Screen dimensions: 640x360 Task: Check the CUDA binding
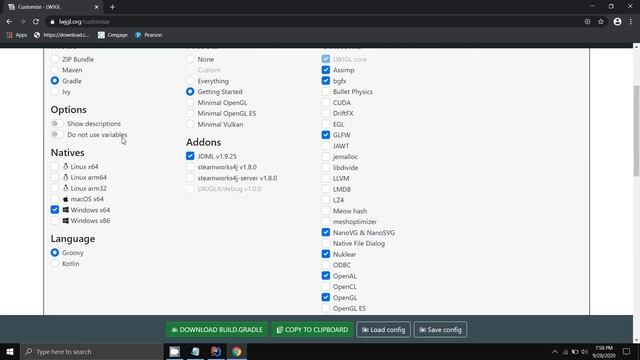click(x=326, y=102)
